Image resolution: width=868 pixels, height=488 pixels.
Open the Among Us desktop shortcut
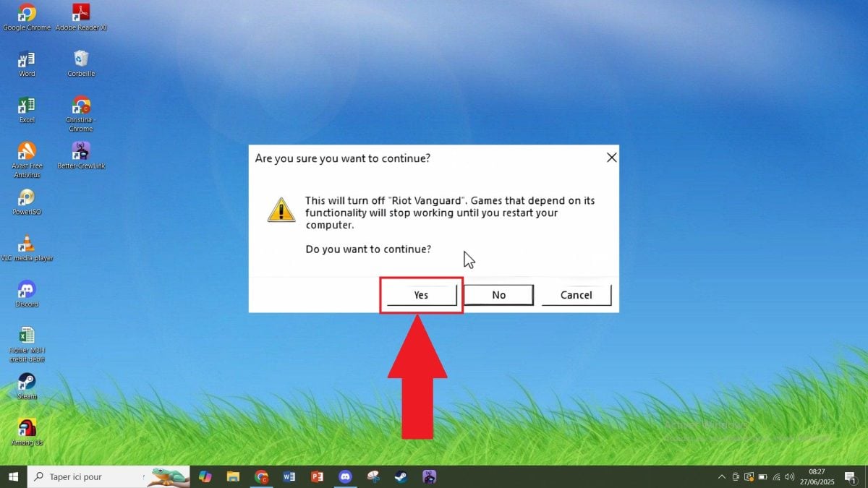(27, 428)
